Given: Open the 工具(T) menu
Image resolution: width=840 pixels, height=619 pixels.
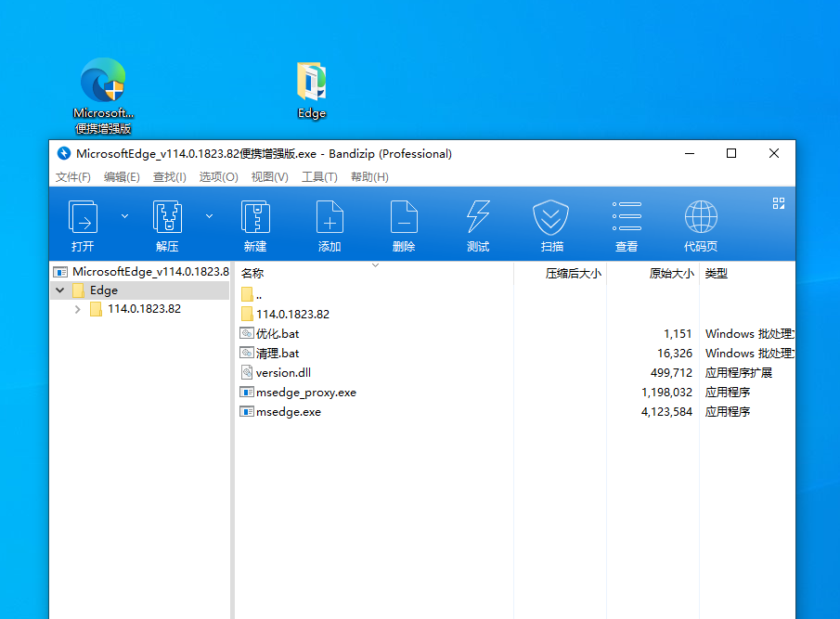Looking at the screenshot, I should 319,176.
